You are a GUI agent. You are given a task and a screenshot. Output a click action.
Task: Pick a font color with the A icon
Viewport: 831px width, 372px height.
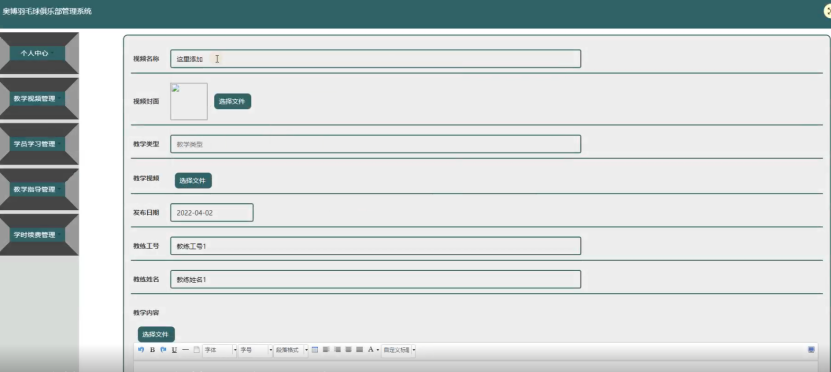pyautogui.click(x=370, y=350)
